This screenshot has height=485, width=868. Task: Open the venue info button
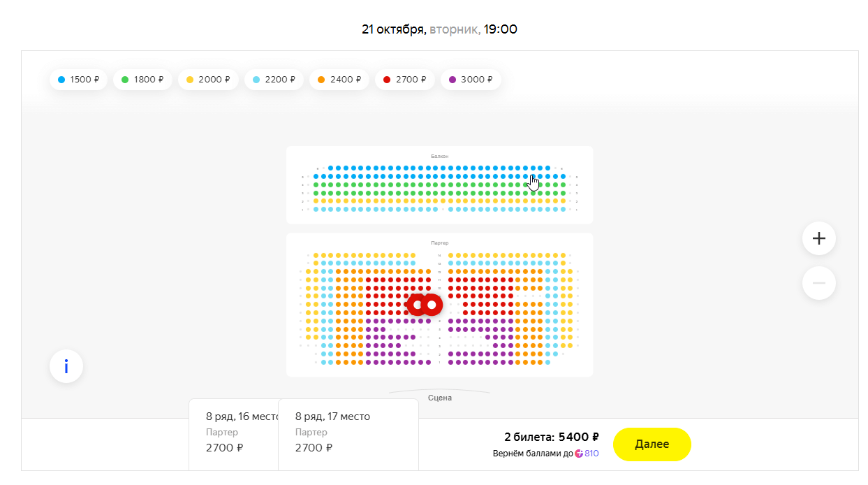[x=66, y=366]
